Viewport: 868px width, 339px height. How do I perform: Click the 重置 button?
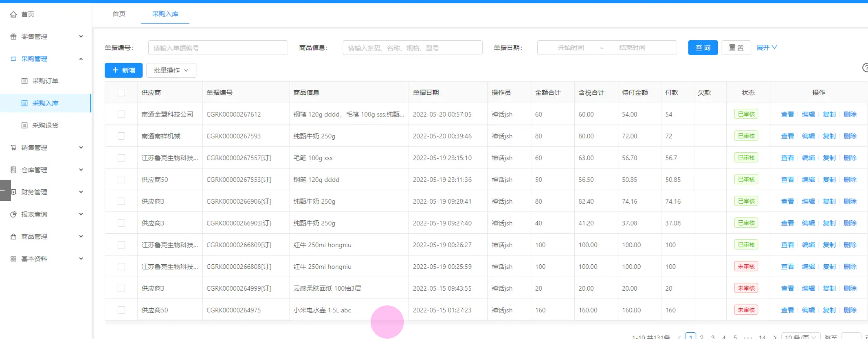click(736, 48)
